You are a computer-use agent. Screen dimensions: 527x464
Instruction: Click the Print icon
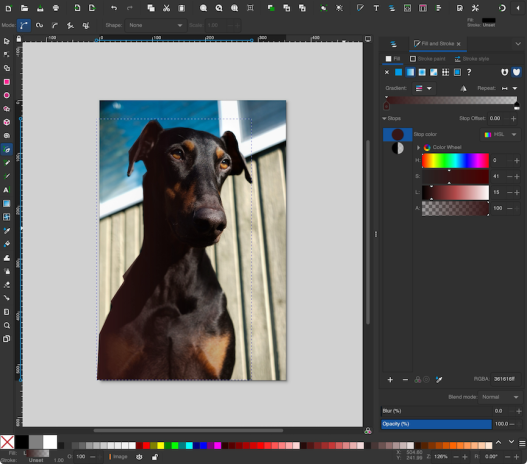point(56,8)
